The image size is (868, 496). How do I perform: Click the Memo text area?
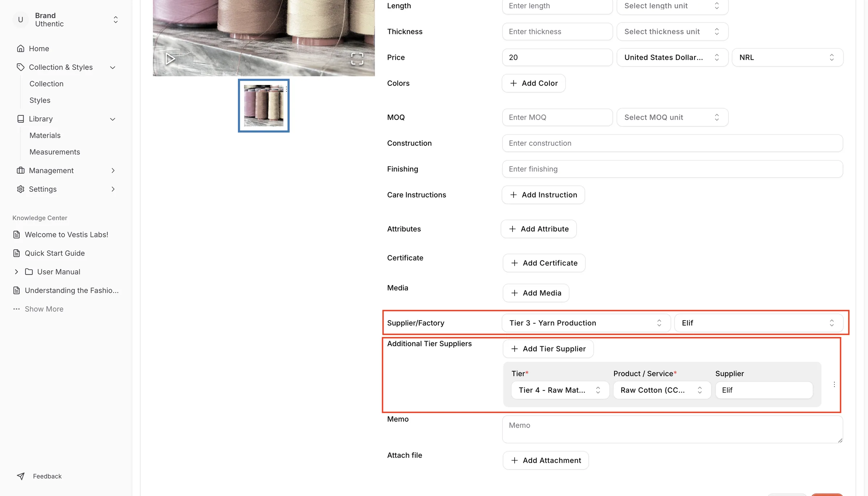(672, 429)
